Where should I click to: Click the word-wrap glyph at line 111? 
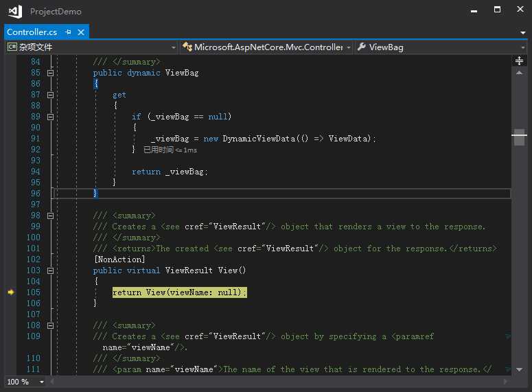click(x=507, y=369)
